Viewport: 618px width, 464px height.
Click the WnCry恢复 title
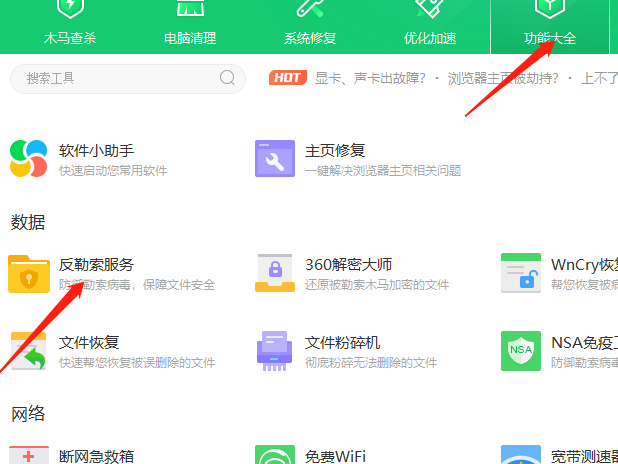point(584,265)
